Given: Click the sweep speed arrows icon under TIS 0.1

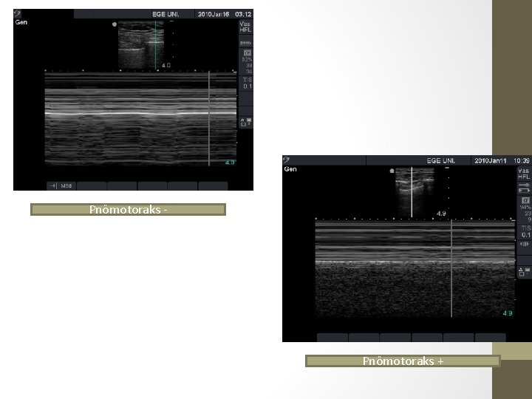Looking at the screenshot, I should tap(524, 244).
